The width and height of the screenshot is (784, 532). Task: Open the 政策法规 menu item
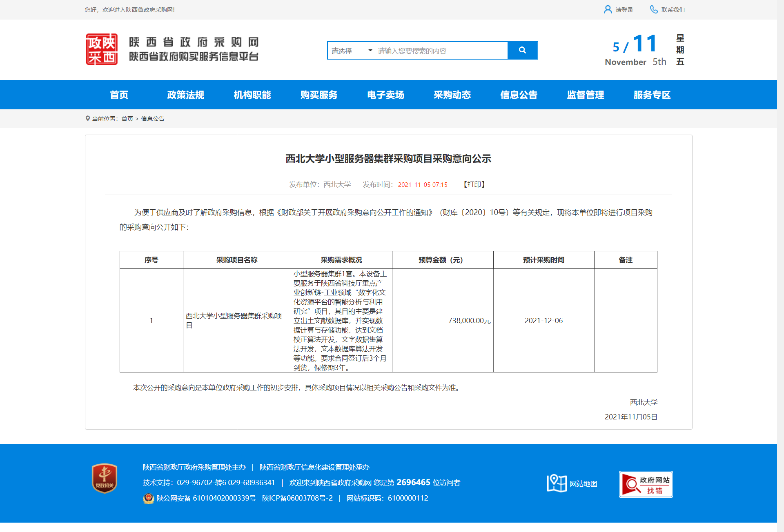tap(185, 95)
